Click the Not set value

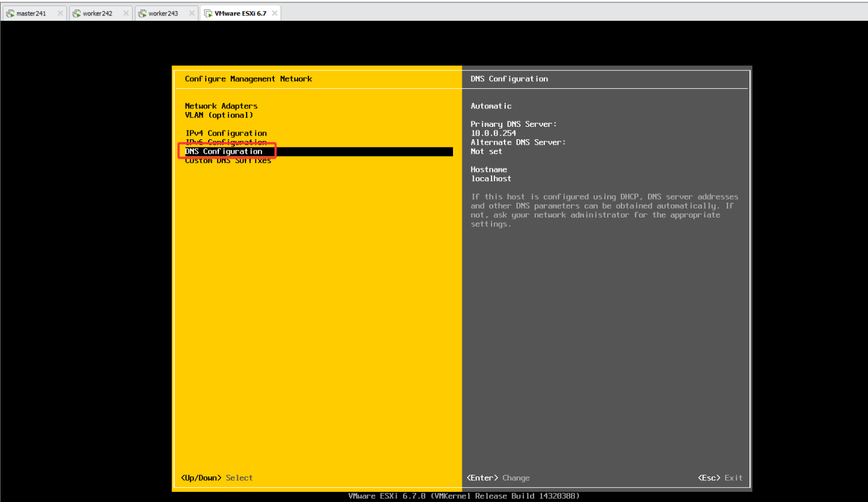(486, 152)
